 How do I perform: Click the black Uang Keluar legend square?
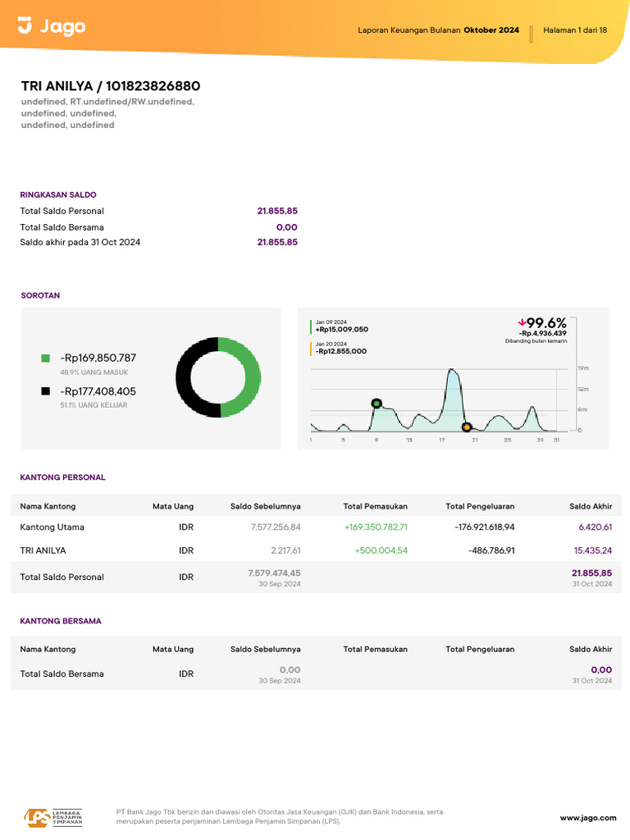(x=46, y=391)
